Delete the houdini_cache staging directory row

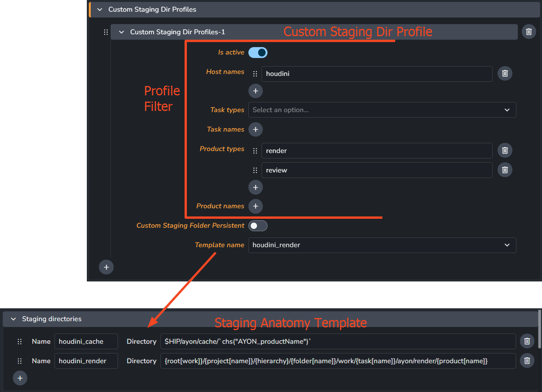[527, 341]
